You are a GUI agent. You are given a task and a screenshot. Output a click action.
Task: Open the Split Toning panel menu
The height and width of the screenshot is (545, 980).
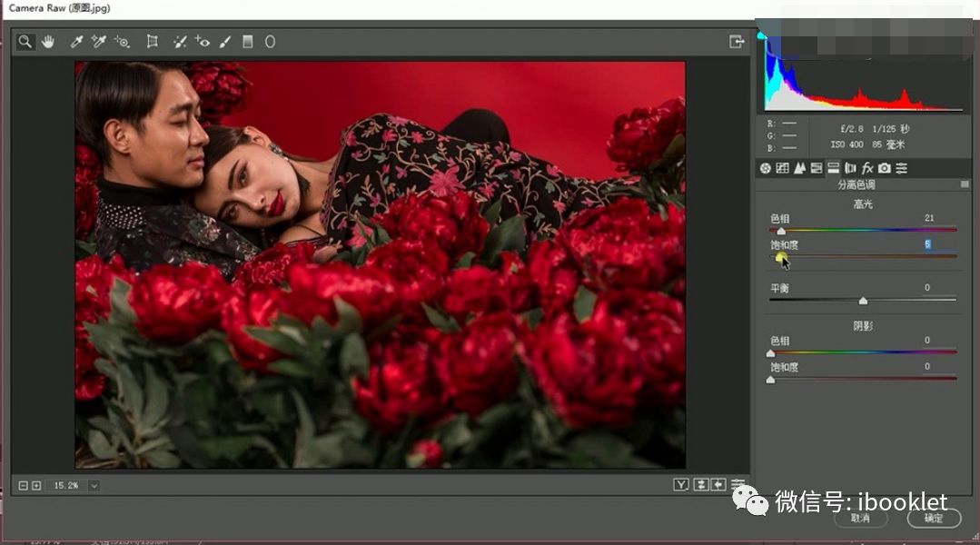click(965, 184)
